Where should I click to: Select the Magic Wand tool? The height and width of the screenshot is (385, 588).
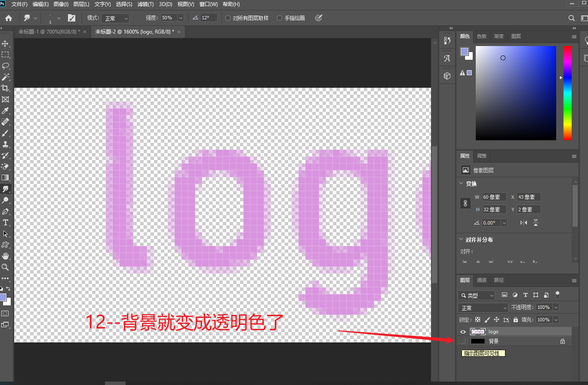pyautogui.click(x=6, y=77)
